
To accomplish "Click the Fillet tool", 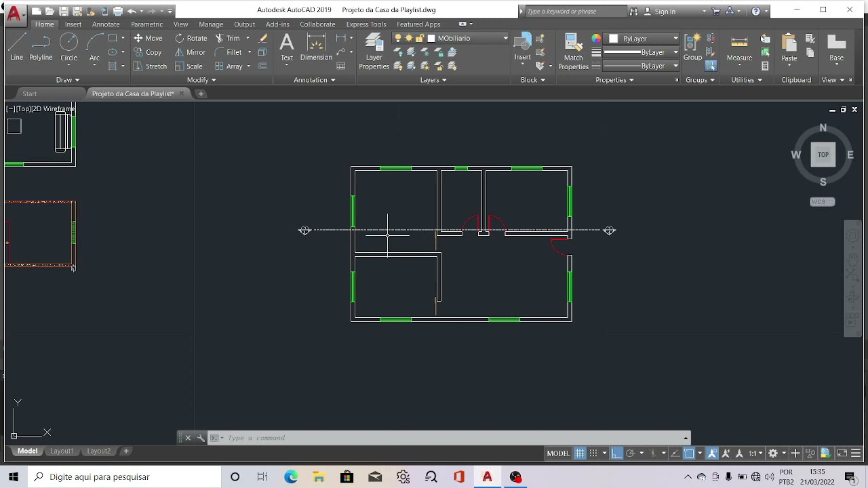I will [229, 52].
